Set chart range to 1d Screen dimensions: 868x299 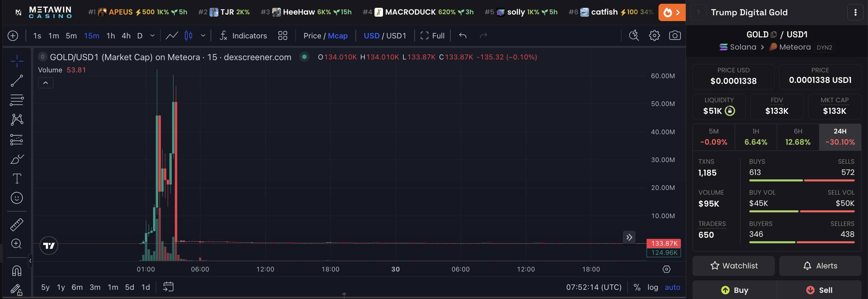pos(146,287)
